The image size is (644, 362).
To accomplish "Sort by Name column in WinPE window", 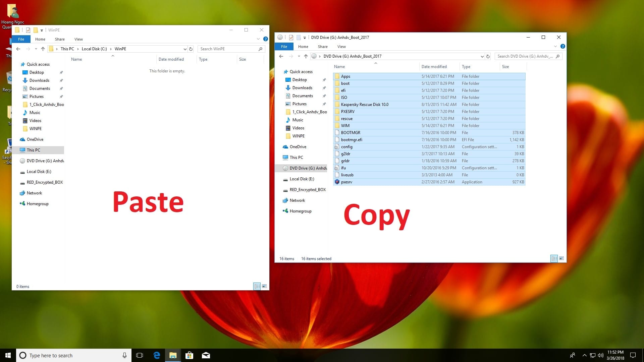I will 112,59.
